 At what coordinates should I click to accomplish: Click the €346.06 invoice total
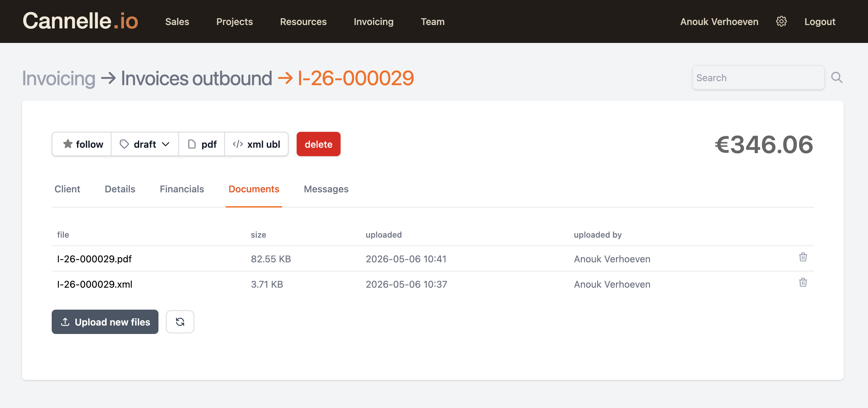tap(764, 144)
